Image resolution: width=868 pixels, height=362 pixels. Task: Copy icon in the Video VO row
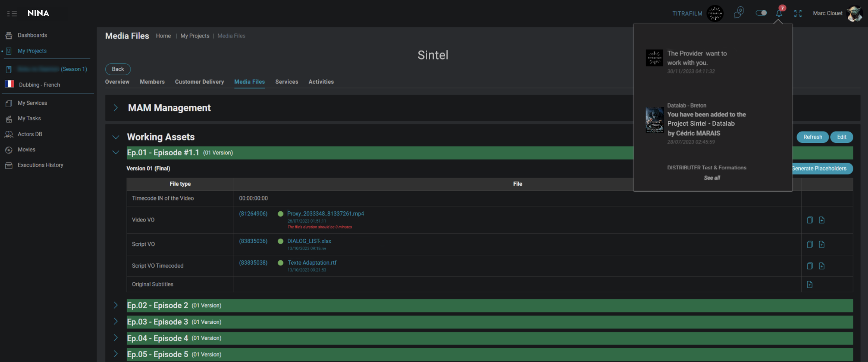pos(809,220)
